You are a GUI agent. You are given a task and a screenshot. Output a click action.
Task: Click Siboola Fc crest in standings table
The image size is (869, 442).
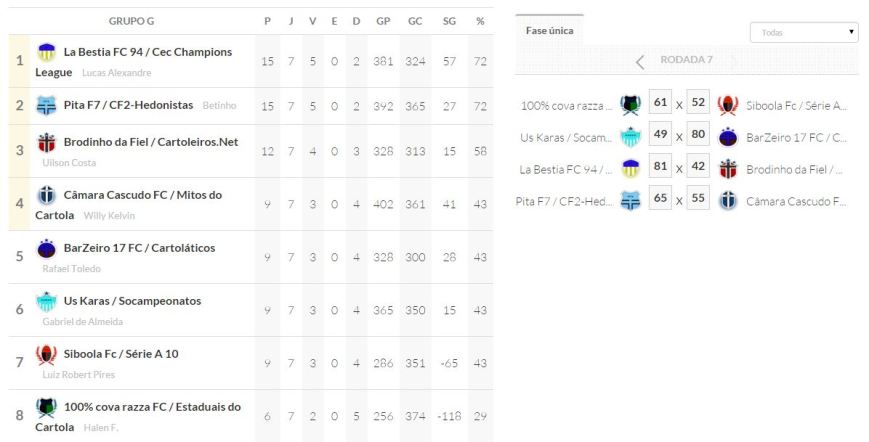(47, 354)
